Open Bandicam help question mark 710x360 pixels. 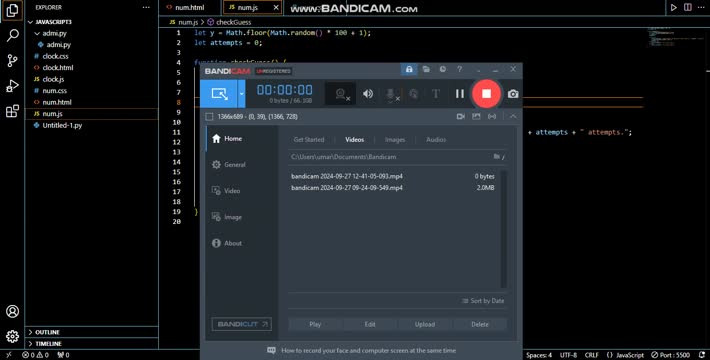tap(460, 69)
